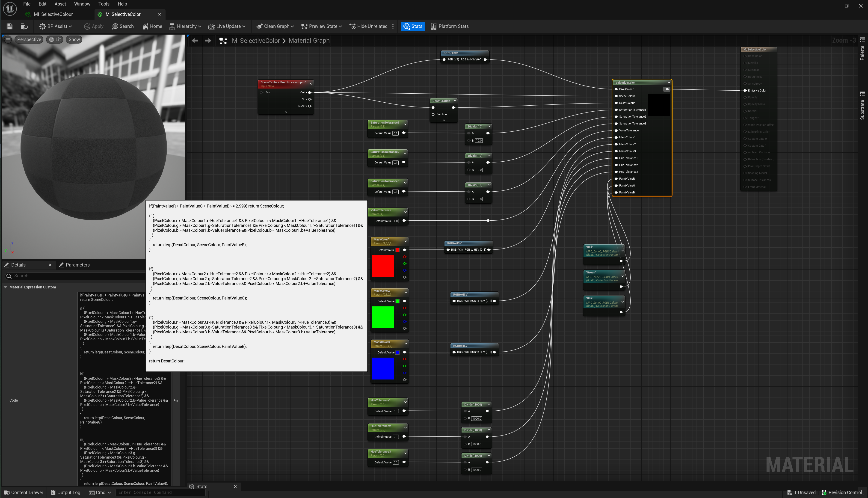868x498 pixels.
Task: Toggle the Stats button off
Action: tap(413, 26)
